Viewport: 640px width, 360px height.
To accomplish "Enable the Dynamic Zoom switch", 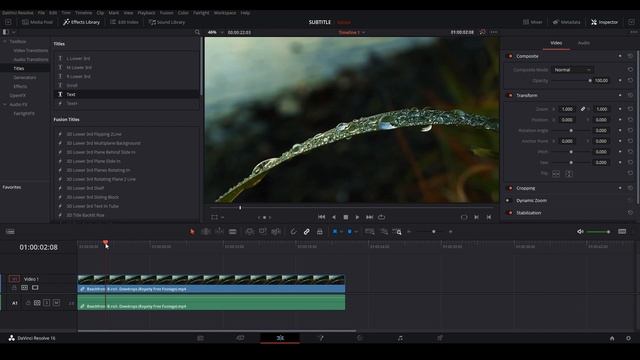I will [509, 200].
